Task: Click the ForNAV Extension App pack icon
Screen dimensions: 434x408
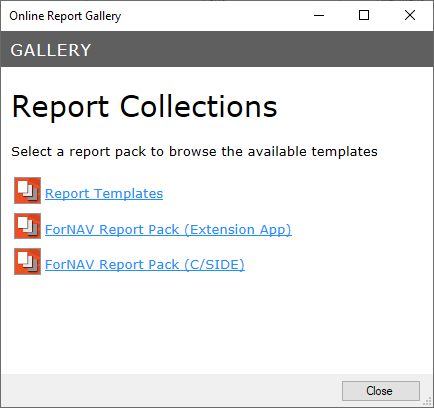Action: click(x=27, y=226)
